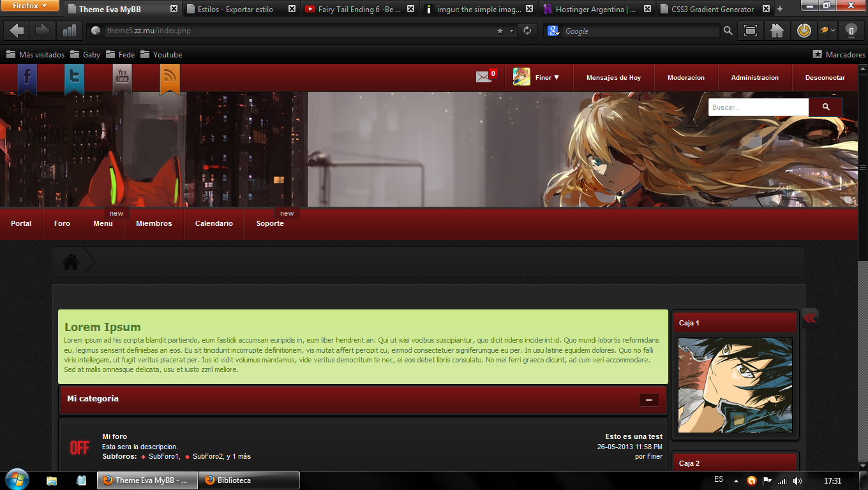
Task: Go forward with browser forward arrow
Action: tap(42, 31)
